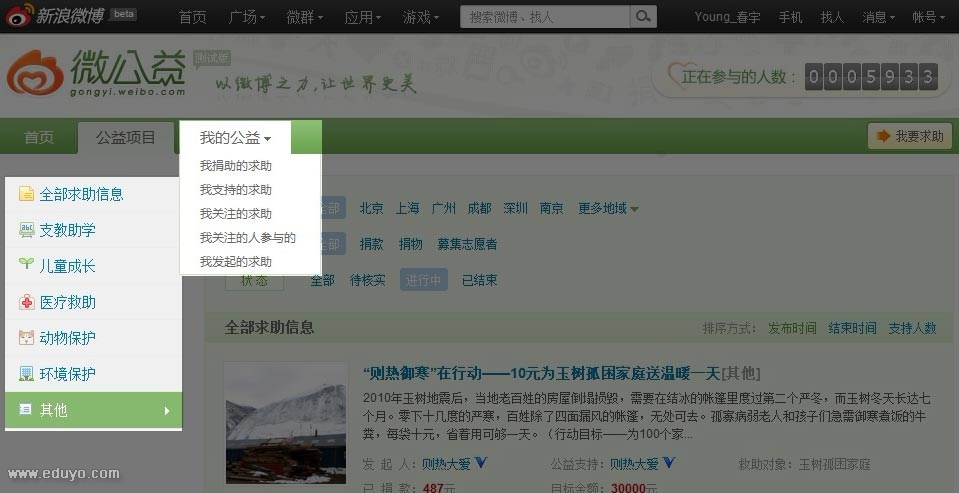Select the 进行中 status filter
Image resolution: width=959 pixels, height=493 pixels.
point(422,281)
